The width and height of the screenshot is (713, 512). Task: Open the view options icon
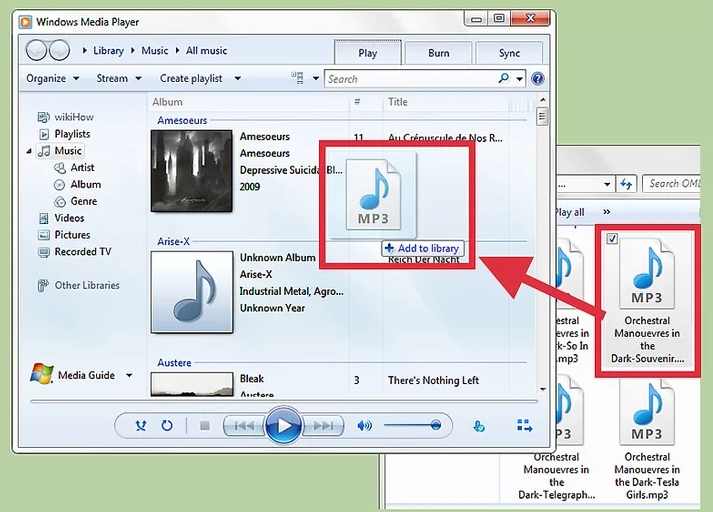297,78
